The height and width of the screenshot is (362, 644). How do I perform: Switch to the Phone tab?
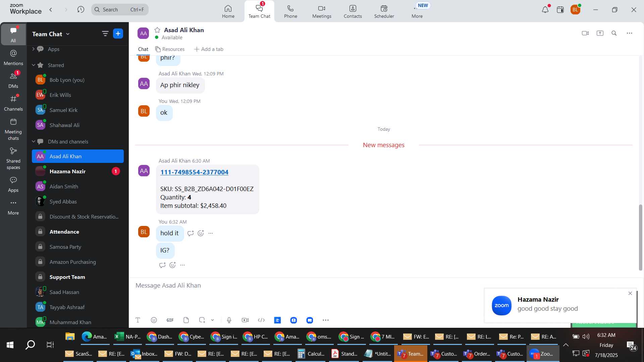pyautogui.click(x=290, y=11)
